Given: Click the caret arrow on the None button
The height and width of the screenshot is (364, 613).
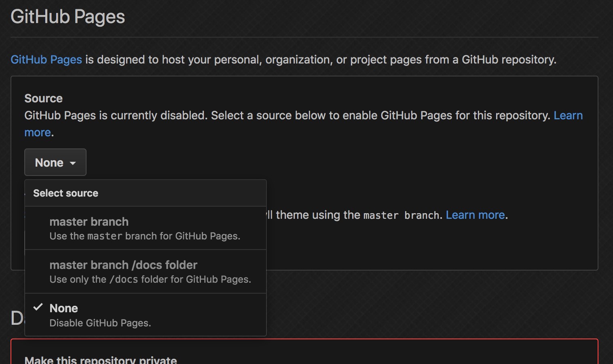Looking at the screenshot, I should click(x=73, y=163).
